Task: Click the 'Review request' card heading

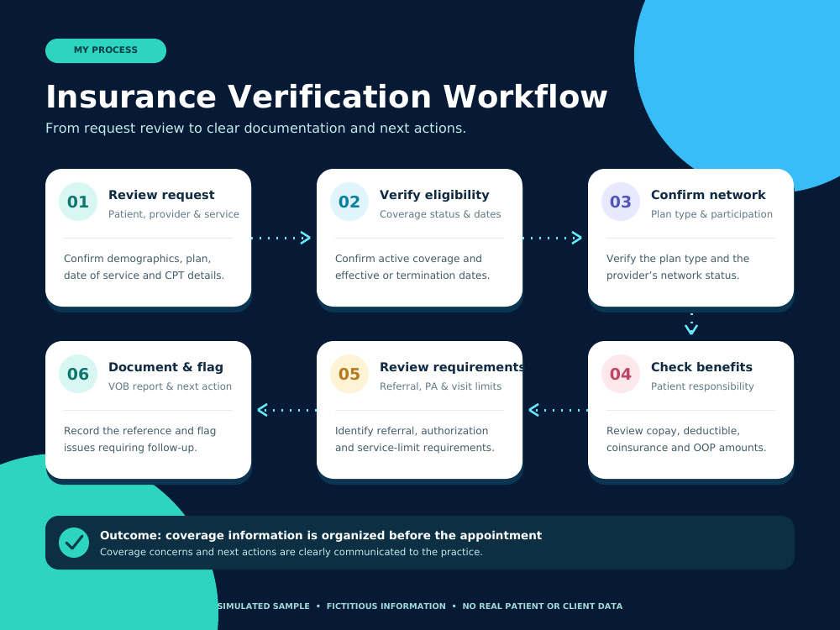Action: pyautogui.click(x=161, y=195)
